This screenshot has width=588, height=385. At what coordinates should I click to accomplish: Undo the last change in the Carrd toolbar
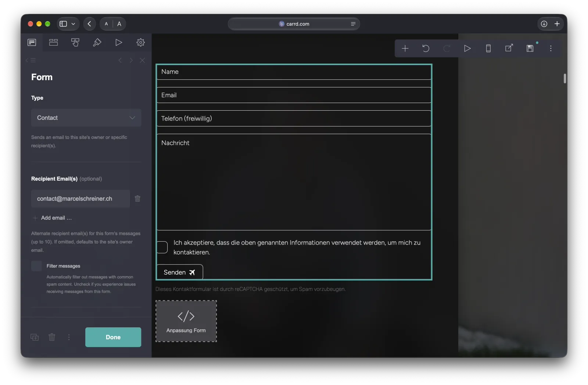pyautogui.click(x=426, y=49)
